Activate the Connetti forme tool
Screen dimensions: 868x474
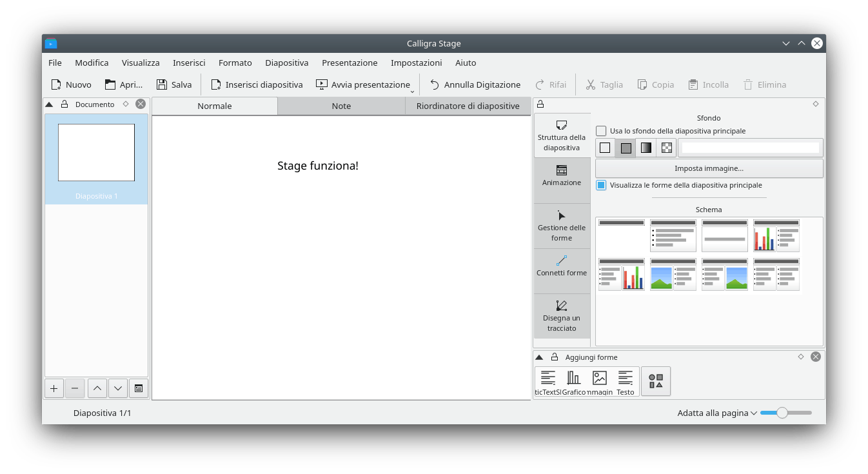pyautogui.click(x=562, y=266)
